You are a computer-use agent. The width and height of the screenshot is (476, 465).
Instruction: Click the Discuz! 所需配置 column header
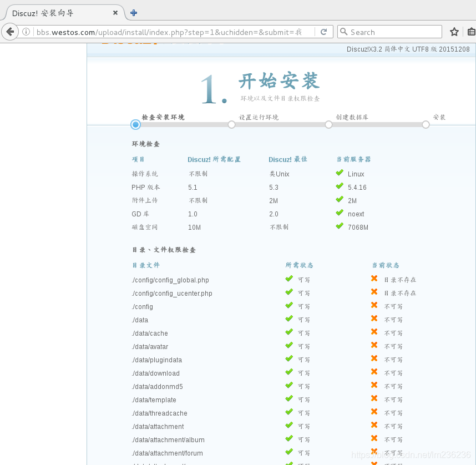pos(214,159)
